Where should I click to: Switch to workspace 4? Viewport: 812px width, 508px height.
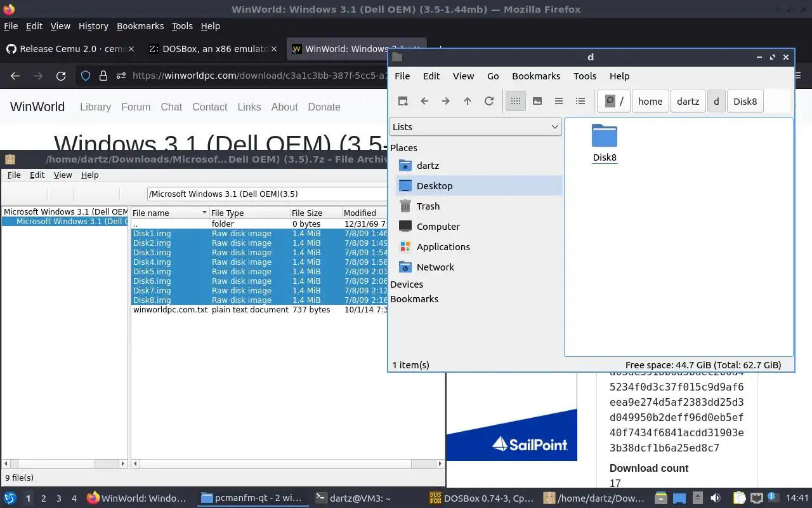pos(74,498)
